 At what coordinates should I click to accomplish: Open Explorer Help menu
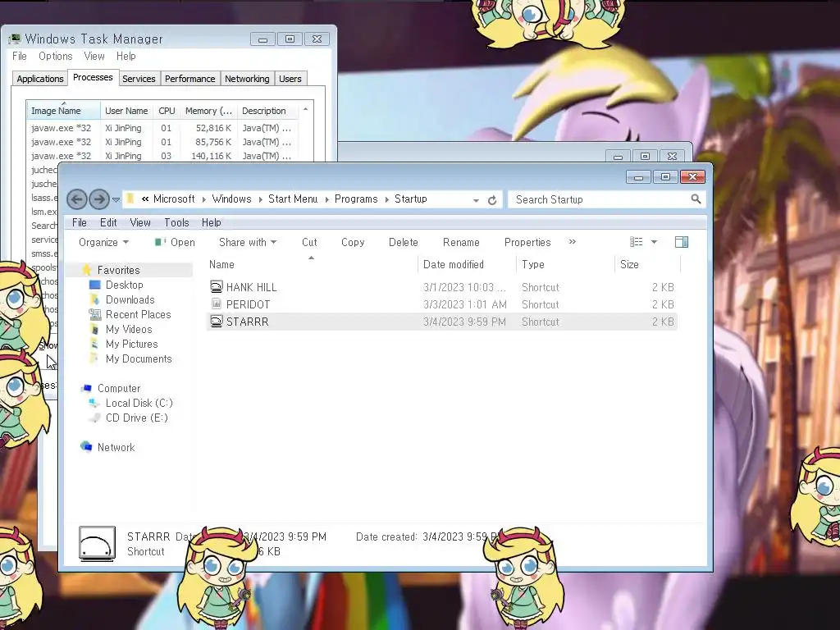tap(211, 222)
